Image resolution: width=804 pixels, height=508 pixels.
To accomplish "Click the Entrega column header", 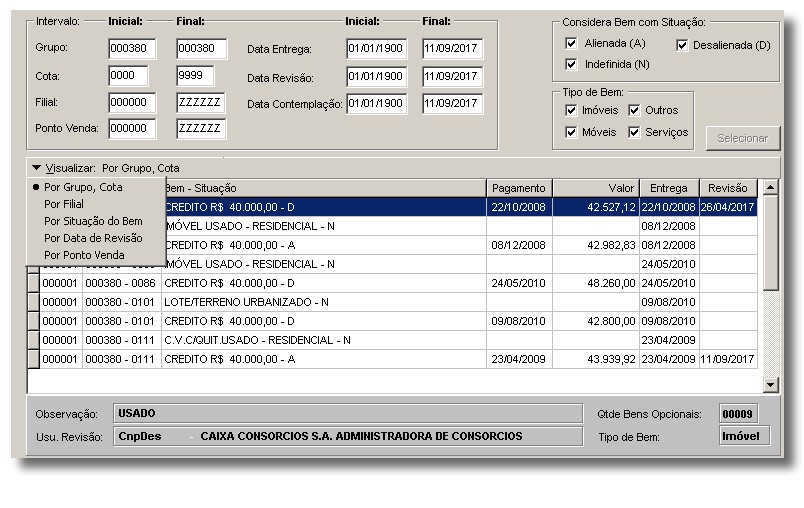I will click(x=669, y=188).
